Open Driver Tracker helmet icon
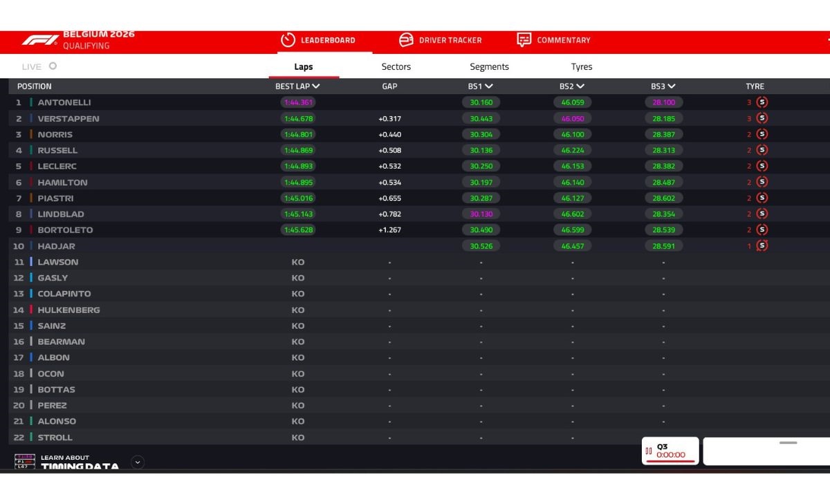Viewport: 830px width, 504px height. (x=406, y=40)
